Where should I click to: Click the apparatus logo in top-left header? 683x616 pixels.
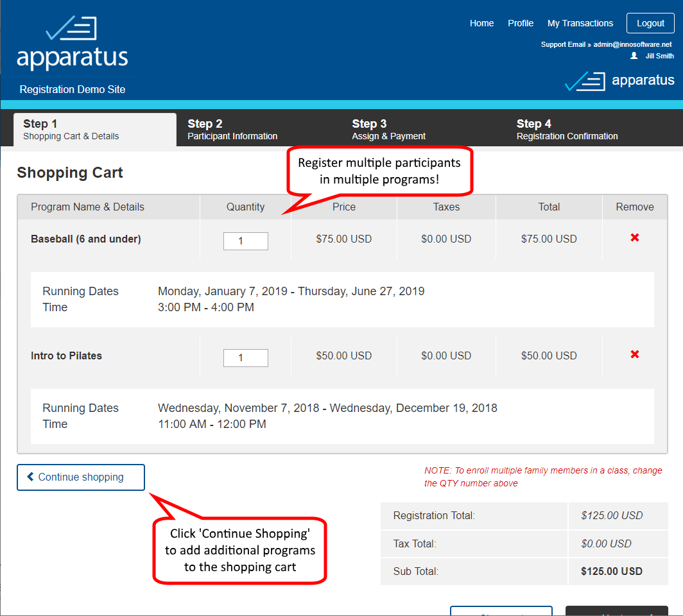coord(73,44)
